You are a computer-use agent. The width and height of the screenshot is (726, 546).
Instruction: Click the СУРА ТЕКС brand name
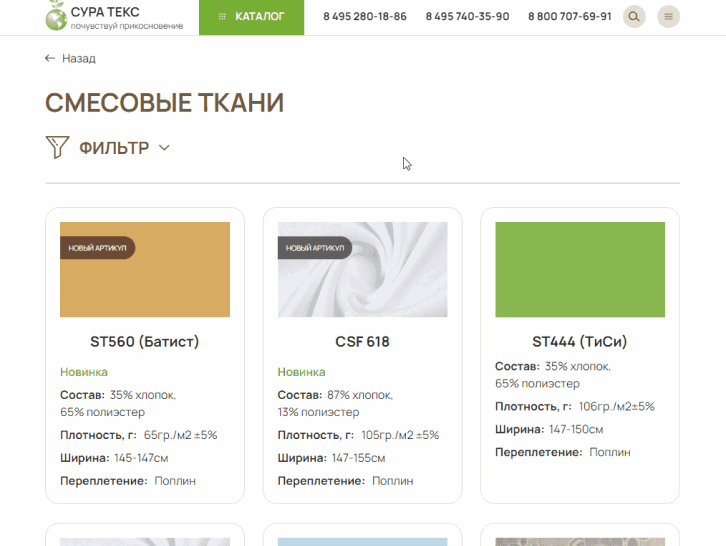click(105, 12)
